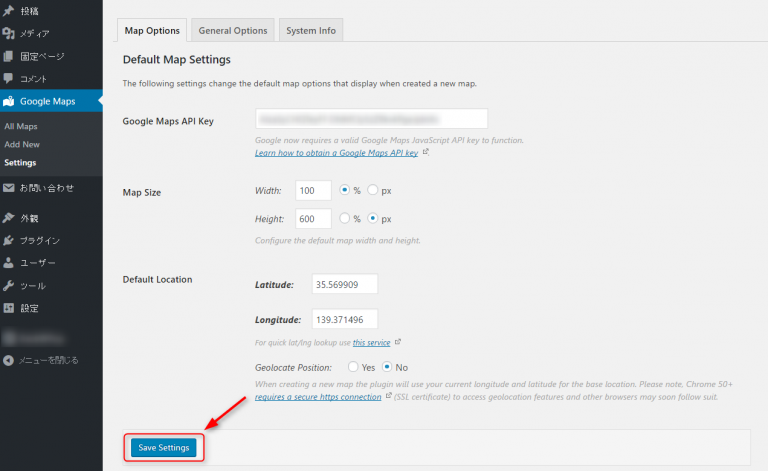Switch to the System Info tab
768x471 pixels.
(310, 30)
